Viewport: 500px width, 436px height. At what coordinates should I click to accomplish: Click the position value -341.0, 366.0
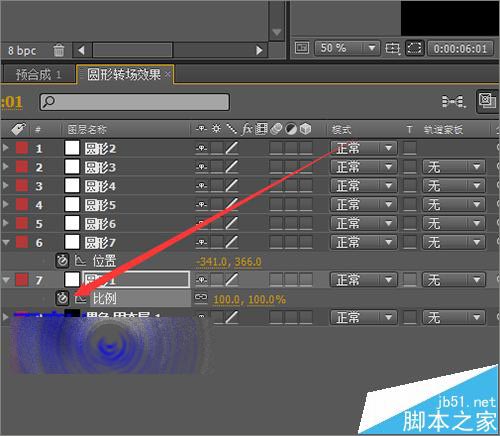(229, 262)
